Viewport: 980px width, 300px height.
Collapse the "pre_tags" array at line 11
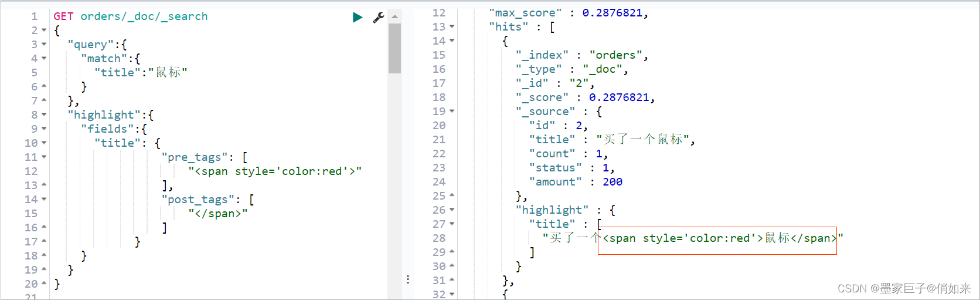[x=44, y=157]
